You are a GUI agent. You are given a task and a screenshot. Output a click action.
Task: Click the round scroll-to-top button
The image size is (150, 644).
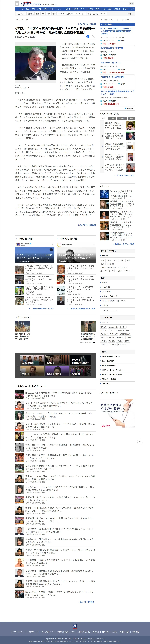pos(140,442)
